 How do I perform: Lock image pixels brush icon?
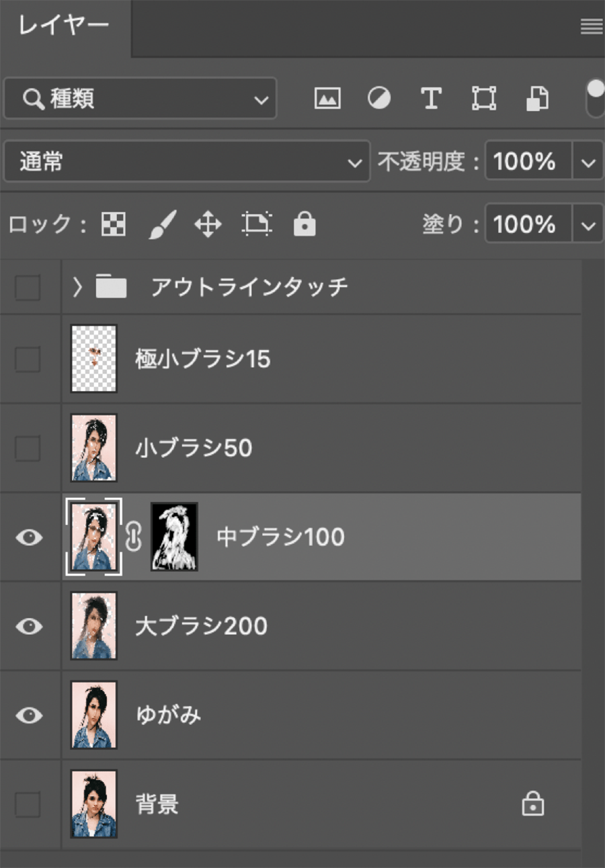click(x=161, y=224)
